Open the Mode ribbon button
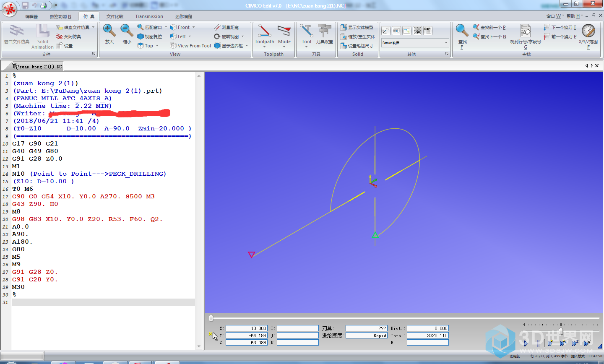This screenshot has width=604, height=364. click(x=284, y=35)
